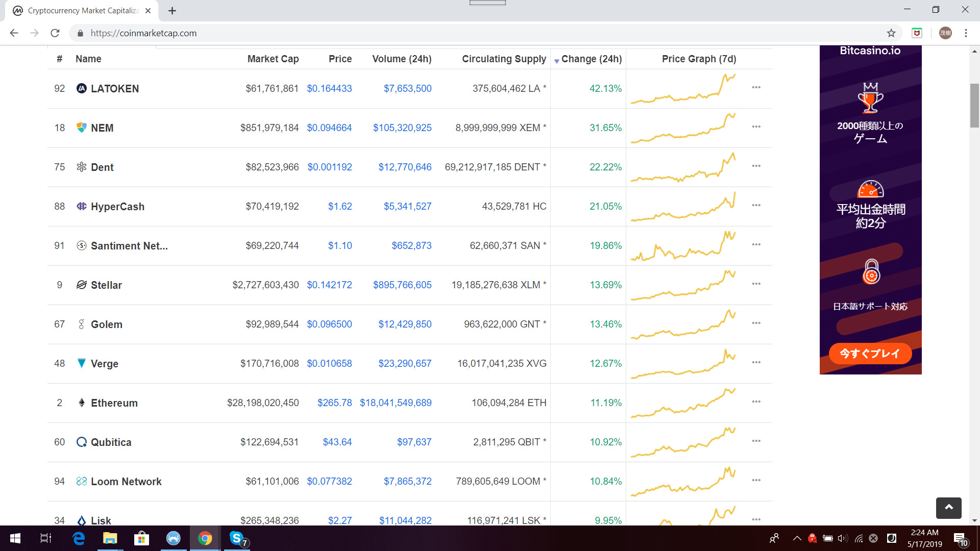Open the Stellar coin page link
The width and height of the screenshot is (980, 551).
click(106, 285)
